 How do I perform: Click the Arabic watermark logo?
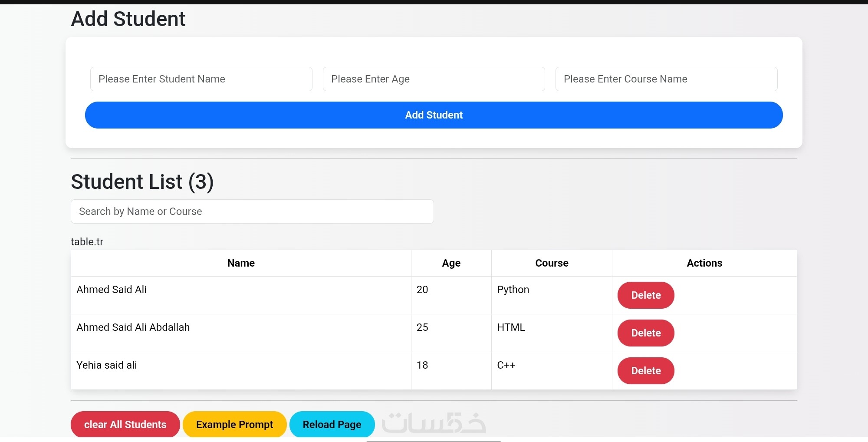click(433, 422)
